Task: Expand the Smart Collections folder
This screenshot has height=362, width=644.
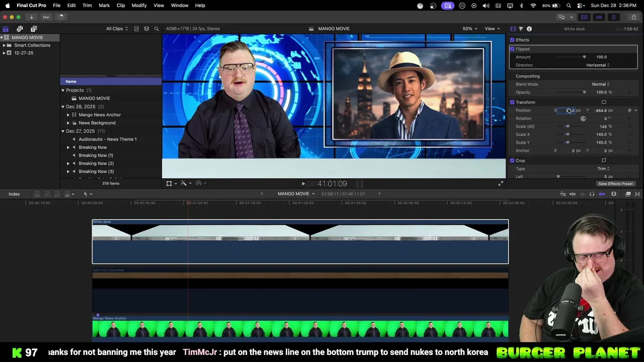Action: (x=4, y=45)
